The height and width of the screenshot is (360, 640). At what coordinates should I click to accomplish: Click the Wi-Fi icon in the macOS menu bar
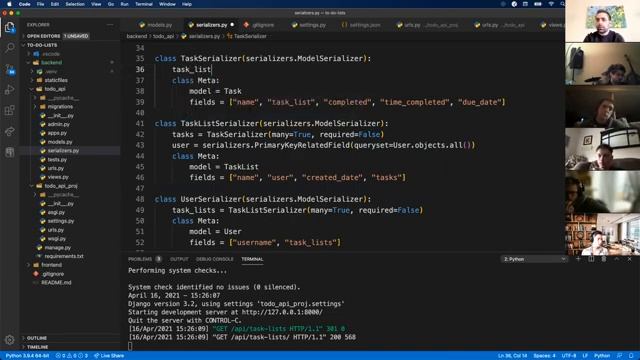click(x=551, y=4)
